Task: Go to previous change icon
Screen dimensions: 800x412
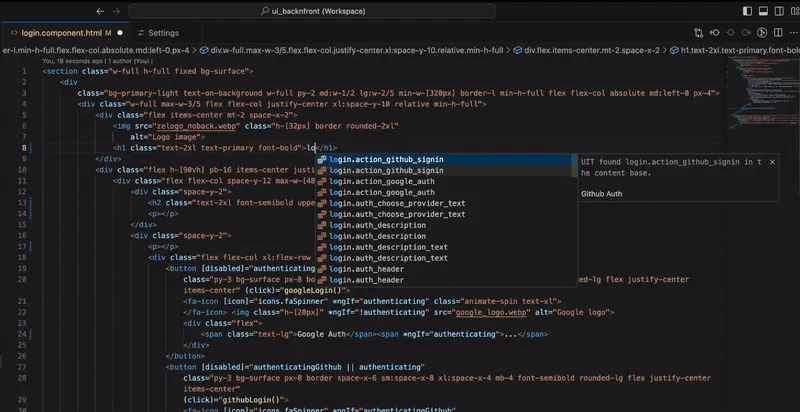Action: (715, 33)
